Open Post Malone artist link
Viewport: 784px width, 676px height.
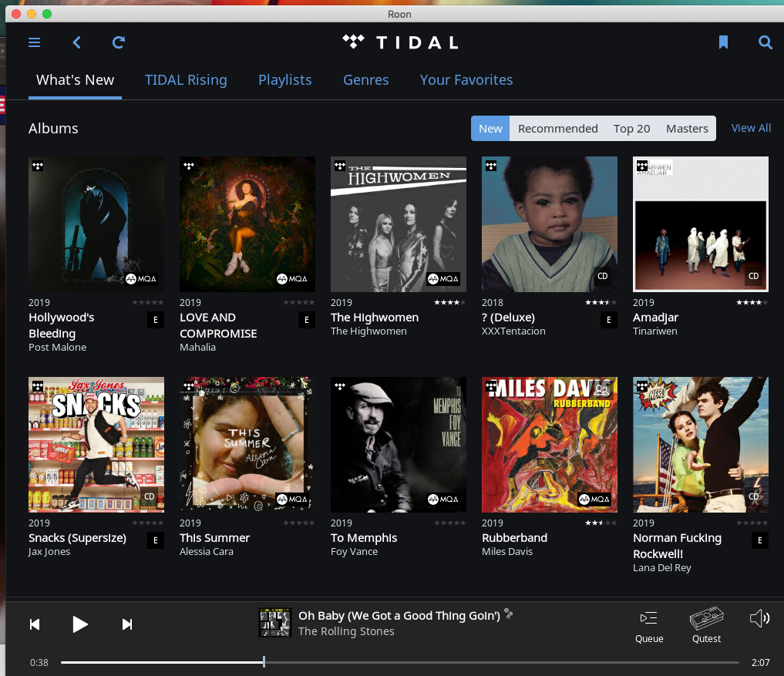(x=58, y=347)
